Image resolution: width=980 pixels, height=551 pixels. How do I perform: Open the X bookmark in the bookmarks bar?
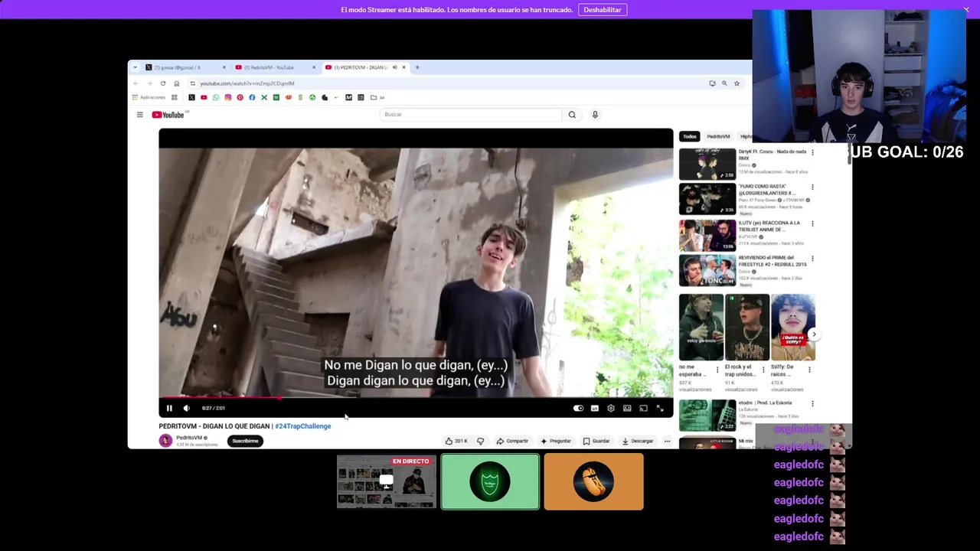pos(191,97)
